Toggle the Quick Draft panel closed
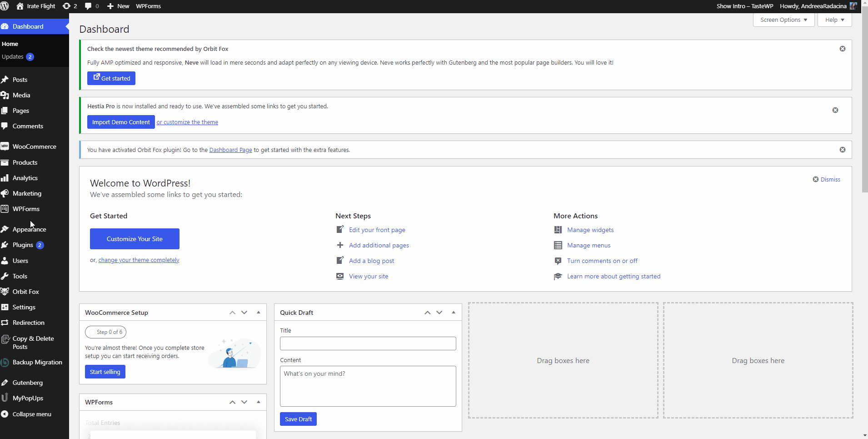The image size is (868, 439). [453, 313]
